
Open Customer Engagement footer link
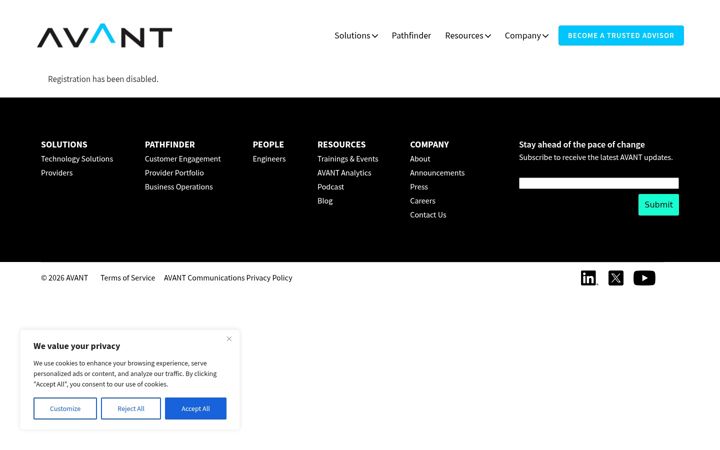click(x=183, y=159)
